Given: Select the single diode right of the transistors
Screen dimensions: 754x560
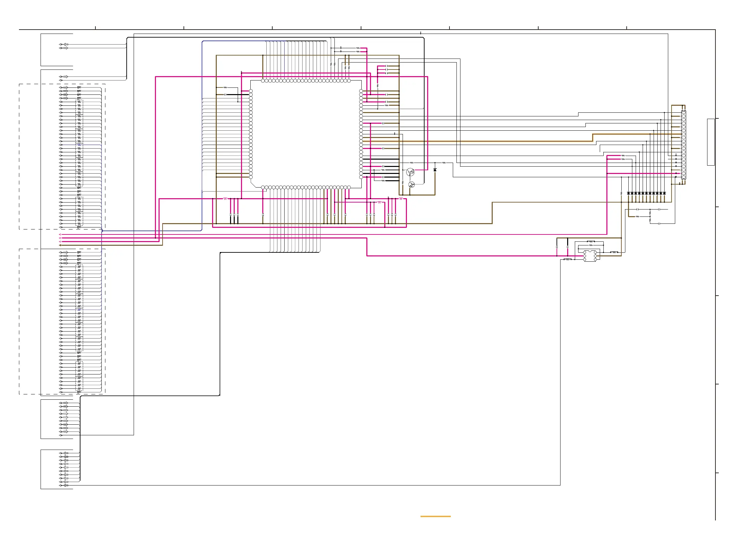Looking at the screenshot, I should click(435, 170).
